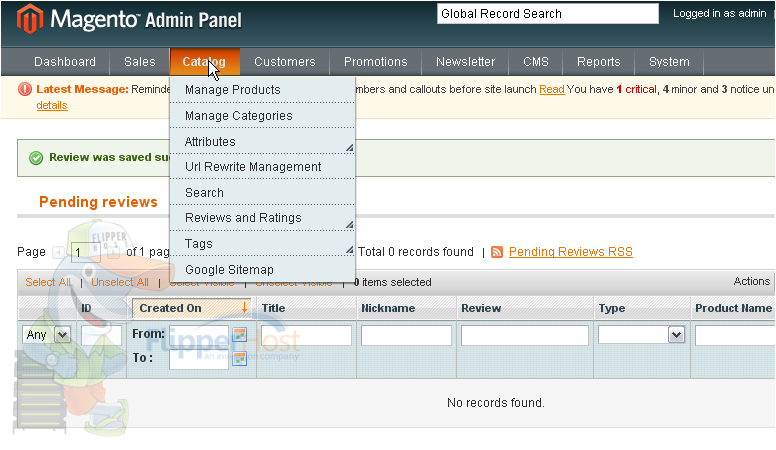Open the Dashboard menu
Screen dimensions: 776x450
65,62
